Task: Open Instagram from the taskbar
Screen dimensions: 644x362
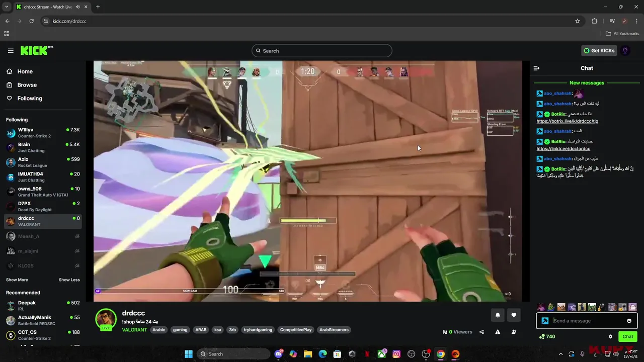Action: (x=396, y=354)
